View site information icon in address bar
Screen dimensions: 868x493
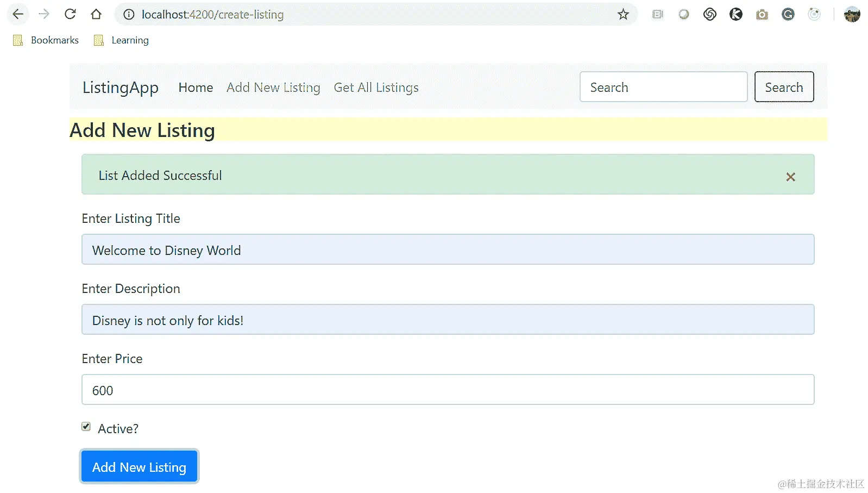129,15
